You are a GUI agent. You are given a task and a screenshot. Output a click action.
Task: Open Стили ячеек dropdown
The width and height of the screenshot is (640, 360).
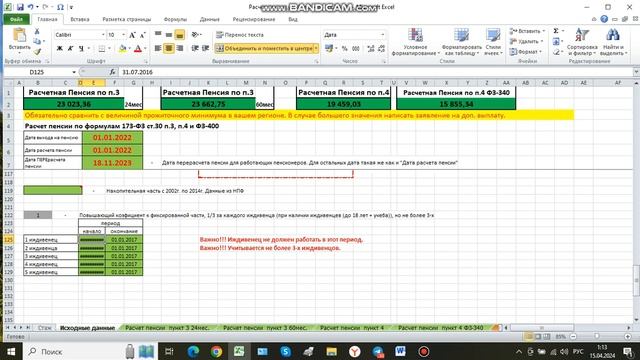point(493,42)
